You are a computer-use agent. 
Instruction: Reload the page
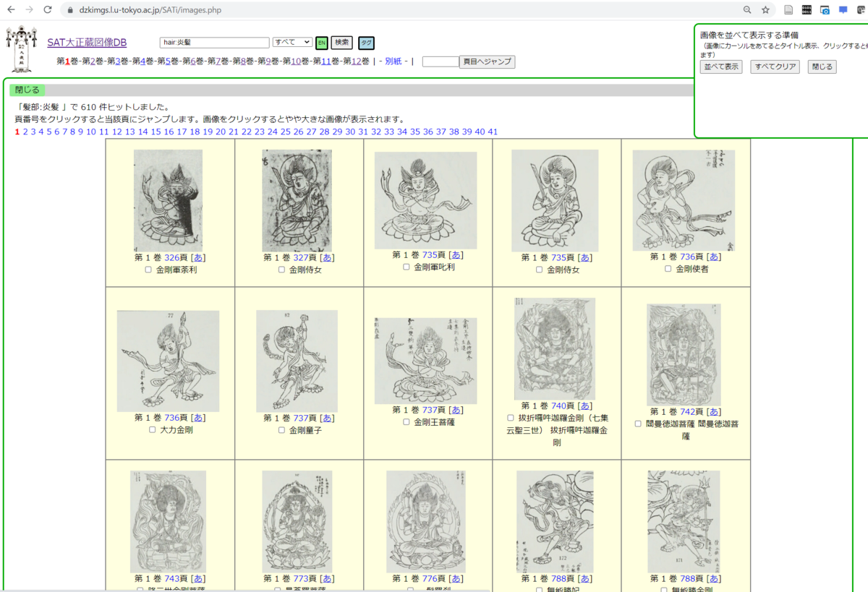click(48, 10)
